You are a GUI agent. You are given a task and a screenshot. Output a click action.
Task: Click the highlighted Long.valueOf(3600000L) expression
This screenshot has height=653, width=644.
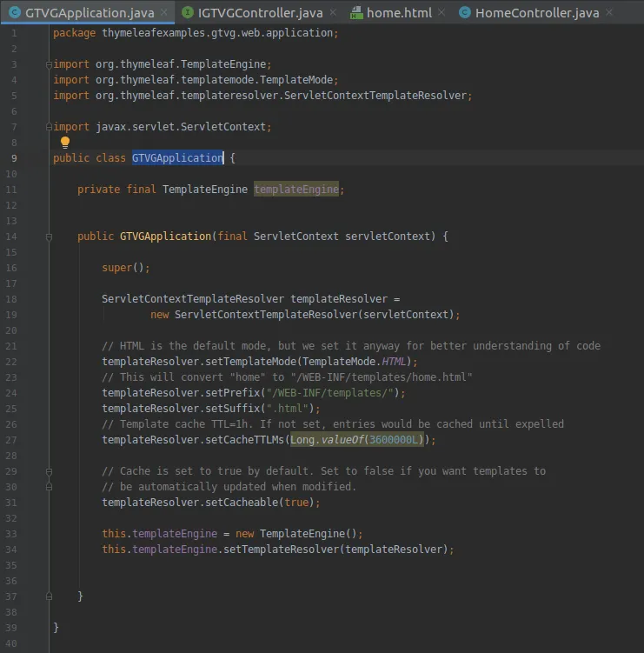356,440
